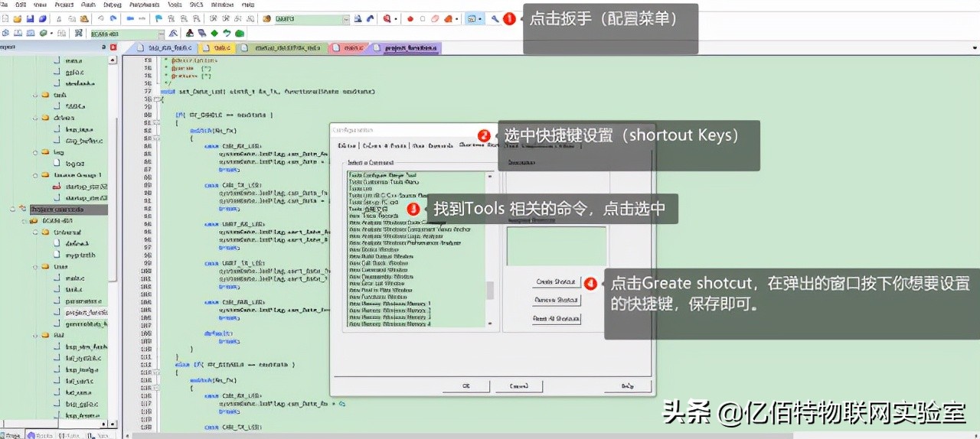Switch to the yellow editor file tab
Image resolution: width=980 pixels, height=439 pixels.
click(217, 47)
